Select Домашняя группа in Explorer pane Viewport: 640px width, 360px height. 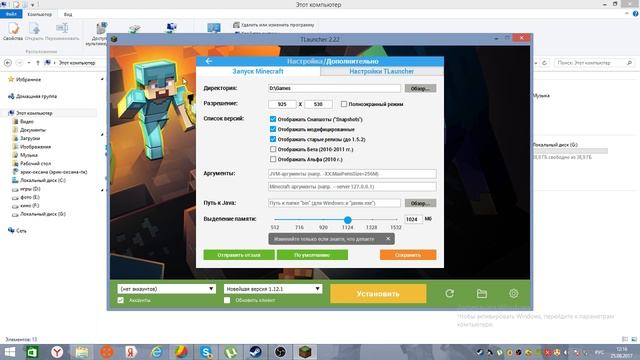[x=33, y=96]
